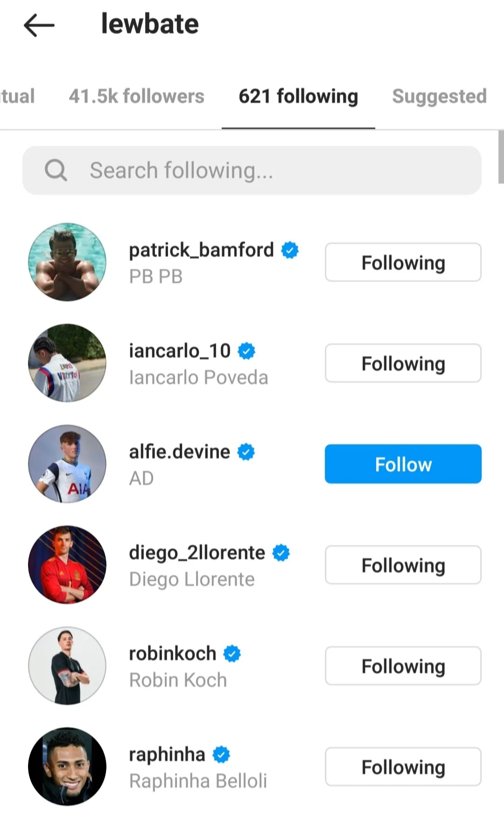Select the 621 following tab
The image size is (504, 817).
coord(298,96)
